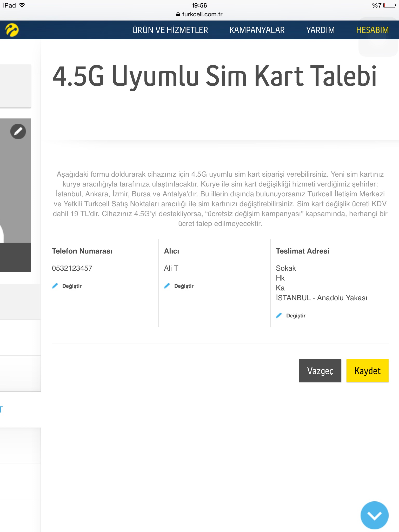Click Değiştir under Teslimat Adresi
This screenshot has width=399, height=532.
296,316
